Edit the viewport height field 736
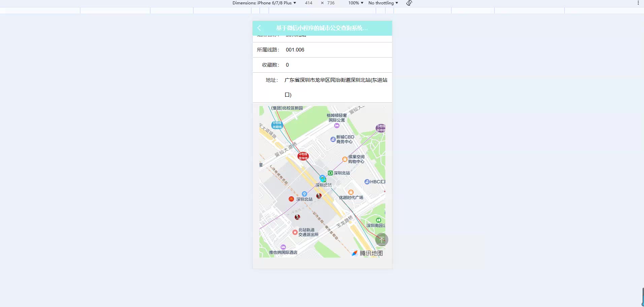This screenshot has height=307, width=644. pyautogui.click(x=331, y=3)
